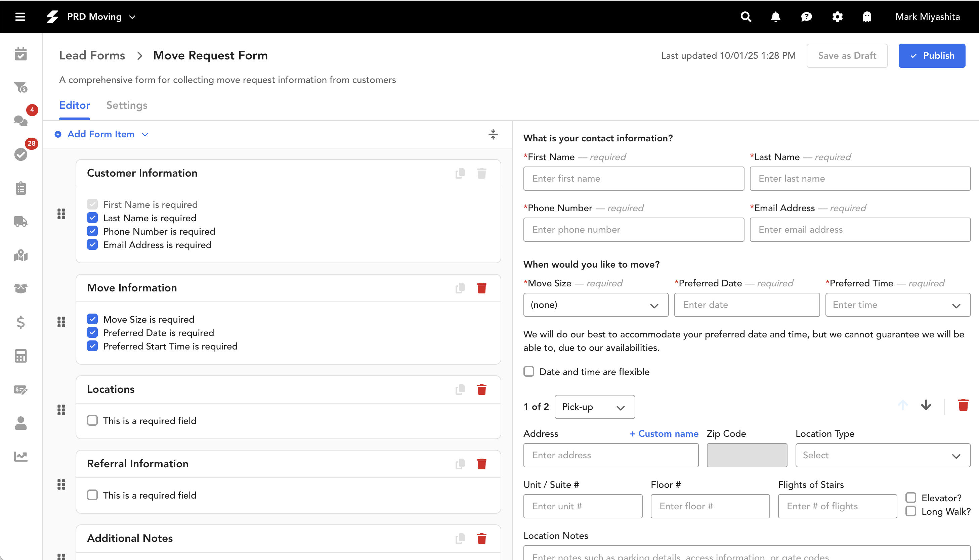Viewport: 979px width, 560px height.
Task: Open the truck icon in sidebar
Action: coord(21,222)
